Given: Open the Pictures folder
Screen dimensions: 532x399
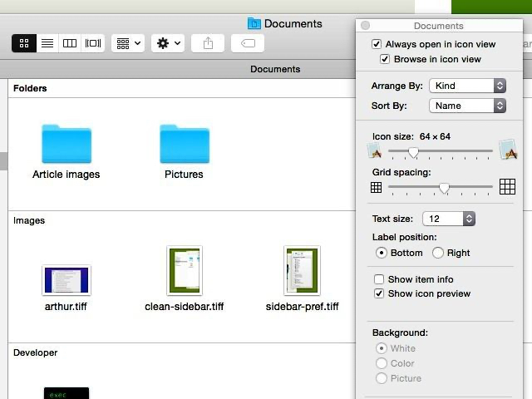Looking at the screenshot, I should (x=184, y=145).
